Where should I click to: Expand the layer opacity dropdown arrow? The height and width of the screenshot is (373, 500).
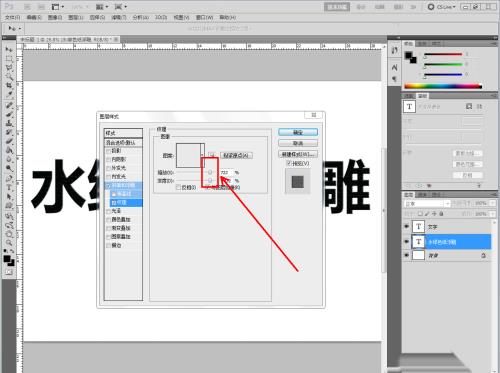coord(493,203)
